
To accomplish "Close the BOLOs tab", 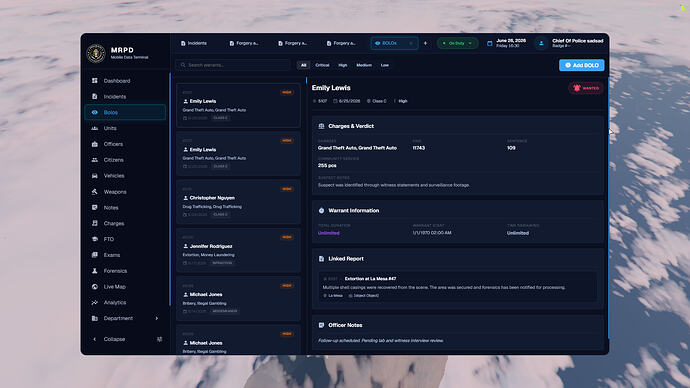I will [x=411, y=43].
